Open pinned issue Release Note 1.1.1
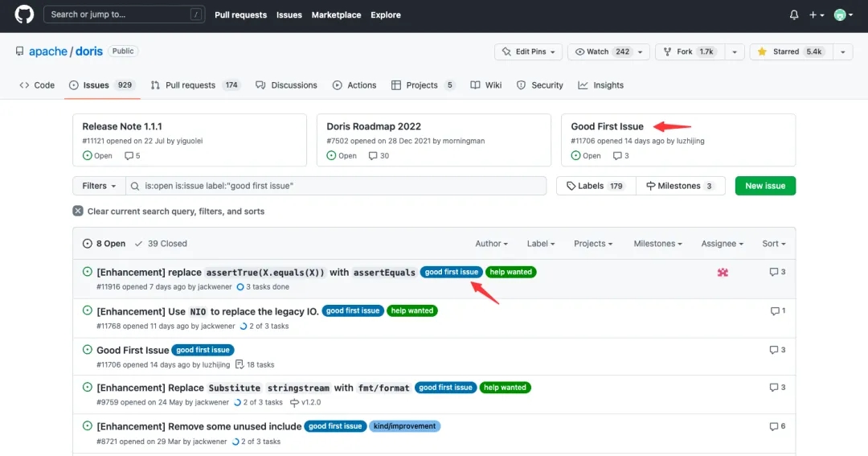Viewport: 868px width, 456px height. [x=122, y=126]
